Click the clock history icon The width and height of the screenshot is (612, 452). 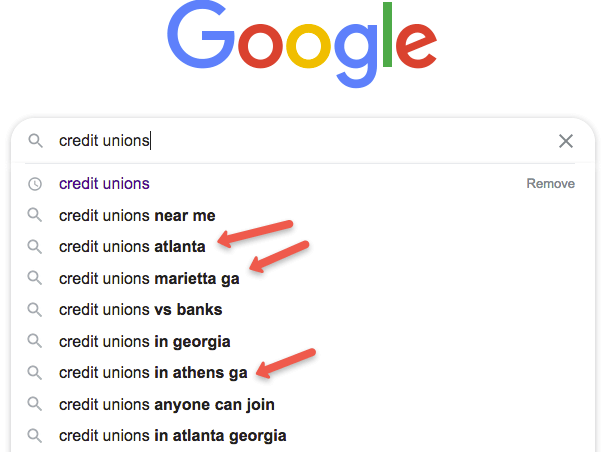[x=35, y=184]
